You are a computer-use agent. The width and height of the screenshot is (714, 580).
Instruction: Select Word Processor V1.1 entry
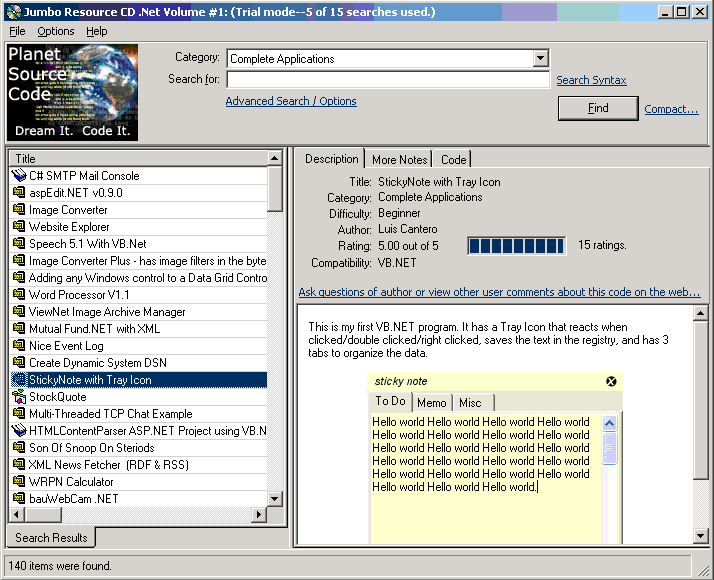[138, 295]
